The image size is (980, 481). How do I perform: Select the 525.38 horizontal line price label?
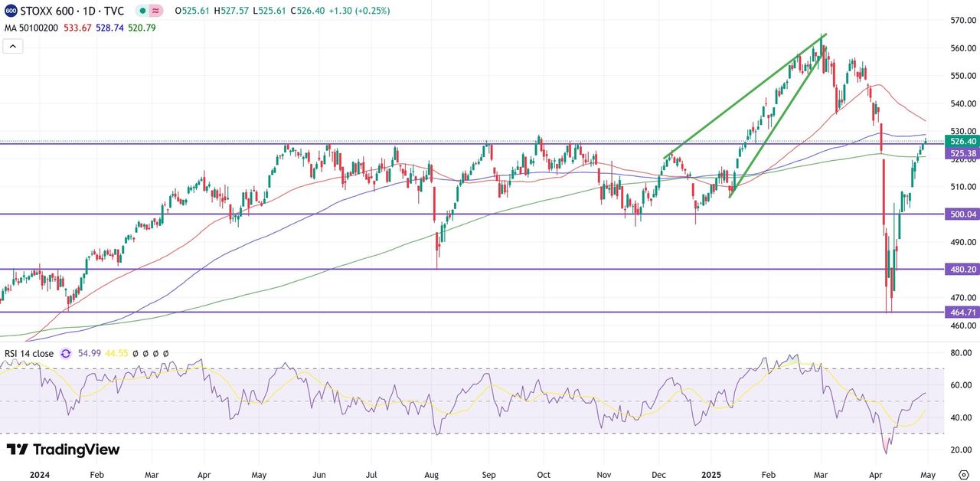962,153
